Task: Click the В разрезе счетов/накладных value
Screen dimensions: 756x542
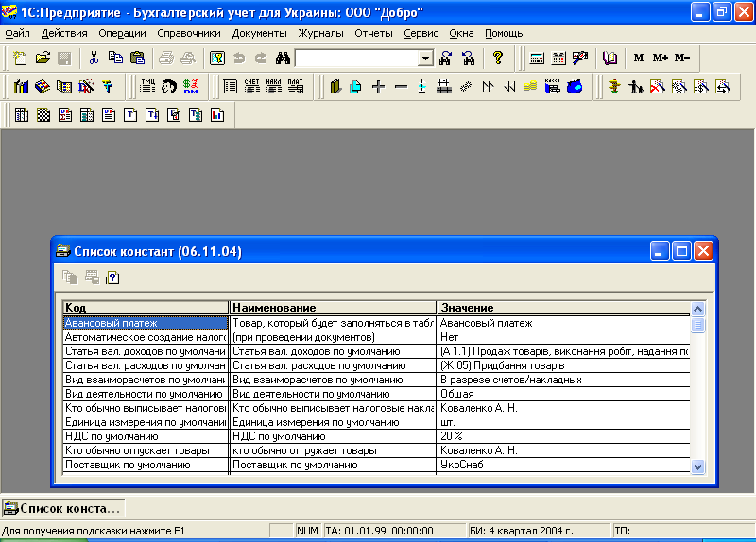Action: (x=564, y=380)
